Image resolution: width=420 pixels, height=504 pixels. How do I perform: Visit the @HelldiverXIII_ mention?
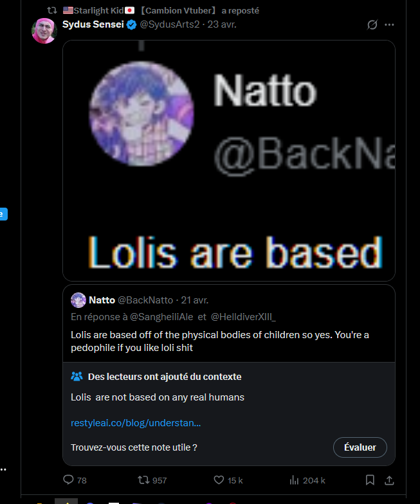click(243, 317)
